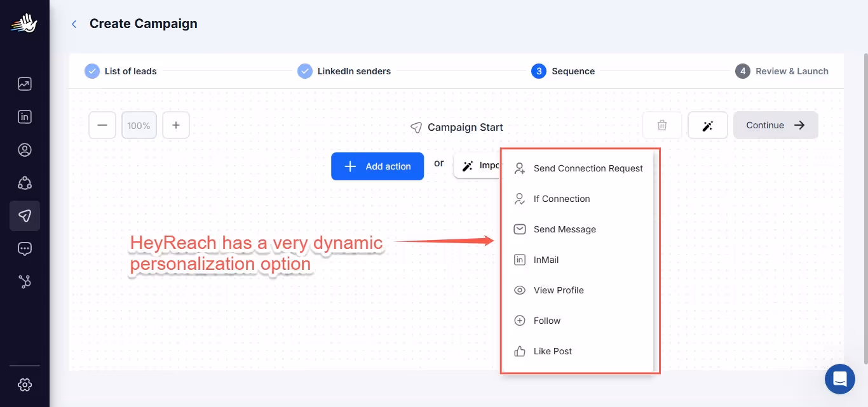Switch to the Review & Launch step
The width and height of the screenshot is (868, 407).
(782, 71)
